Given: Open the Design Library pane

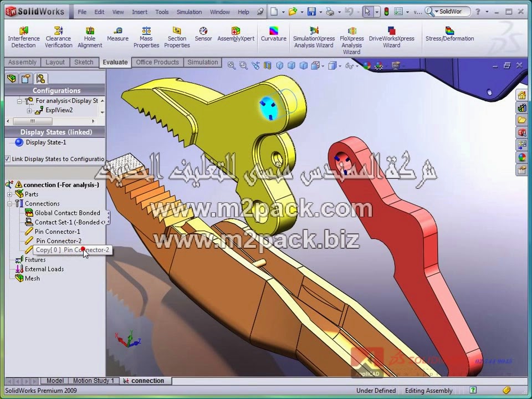Looking at the screenshot, I should coord(521,108).
